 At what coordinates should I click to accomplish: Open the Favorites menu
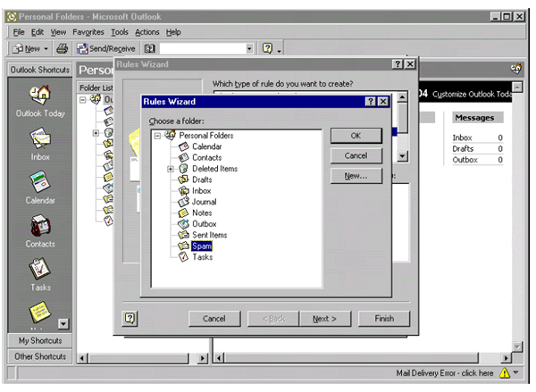point(88,32)
